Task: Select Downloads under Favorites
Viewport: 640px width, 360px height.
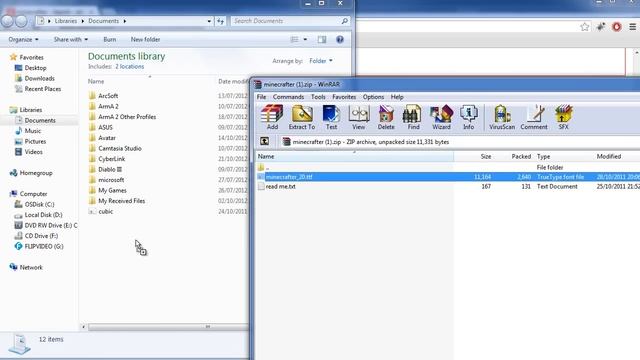Action: (39, 78)
